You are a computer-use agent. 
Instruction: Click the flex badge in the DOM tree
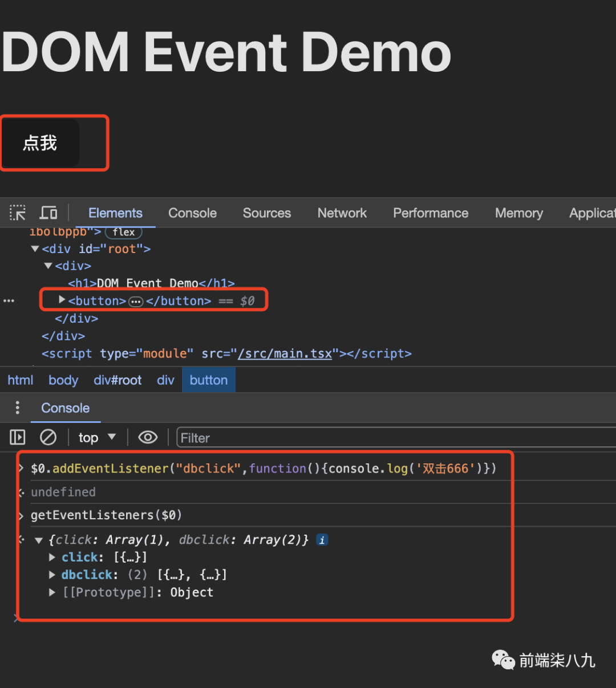click(x=124, y=232)
